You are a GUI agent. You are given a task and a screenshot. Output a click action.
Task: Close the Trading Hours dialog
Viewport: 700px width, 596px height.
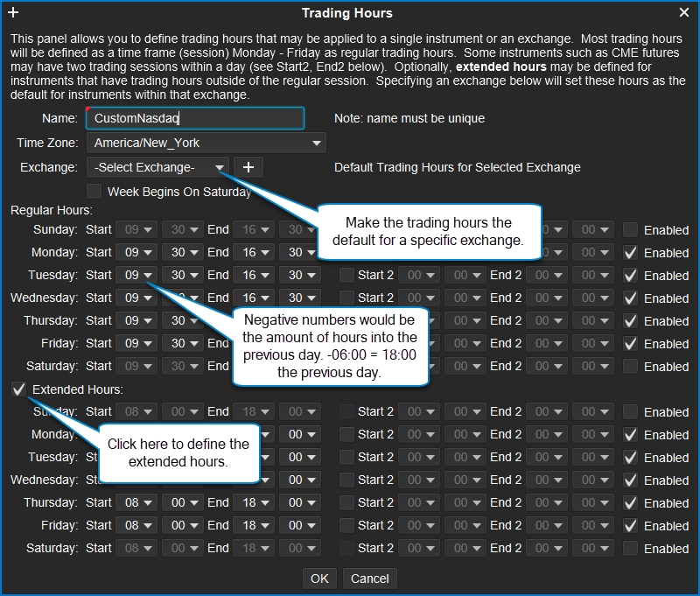[684, 12]
